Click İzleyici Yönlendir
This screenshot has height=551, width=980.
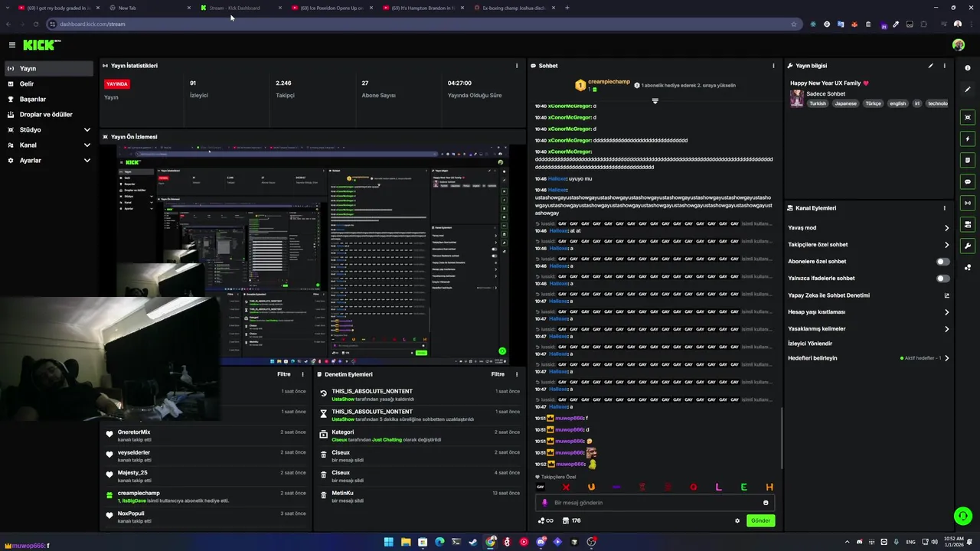pos(810,344)
